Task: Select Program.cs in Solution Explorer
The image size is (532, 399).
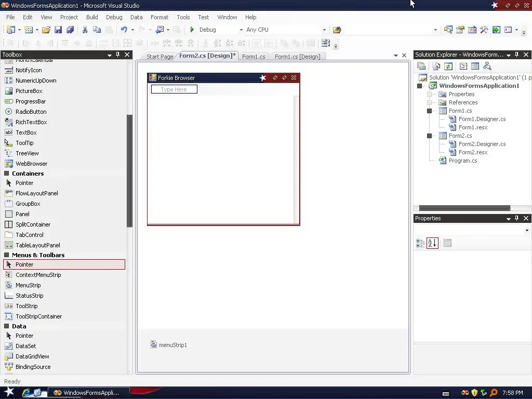Action: (463, 161)
